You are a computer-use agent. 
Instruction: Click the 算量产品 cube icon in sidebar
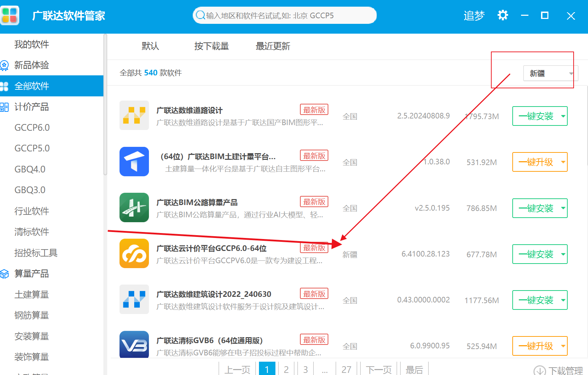coord(4,274)
